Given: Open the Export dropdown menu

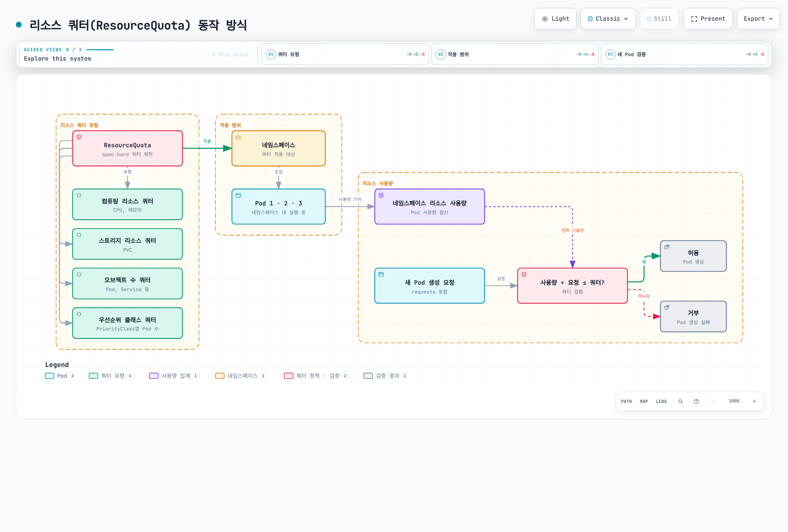Looking at the screenshot, I should point(758,19).
